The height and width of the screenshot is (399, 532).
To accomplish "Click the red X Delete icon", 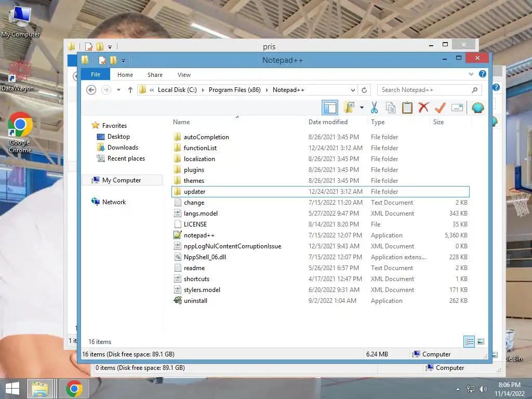I will point(423,108).
